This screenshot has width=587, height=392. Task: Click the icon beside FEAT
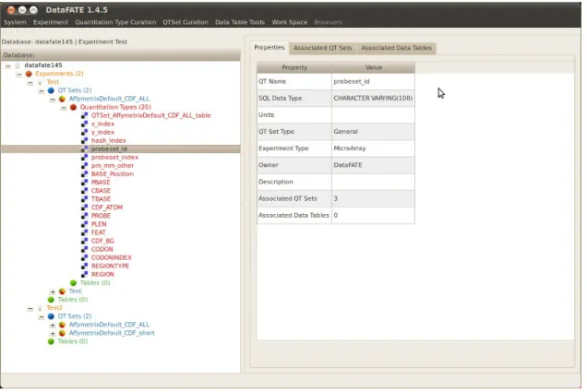(x=85, y=232)
